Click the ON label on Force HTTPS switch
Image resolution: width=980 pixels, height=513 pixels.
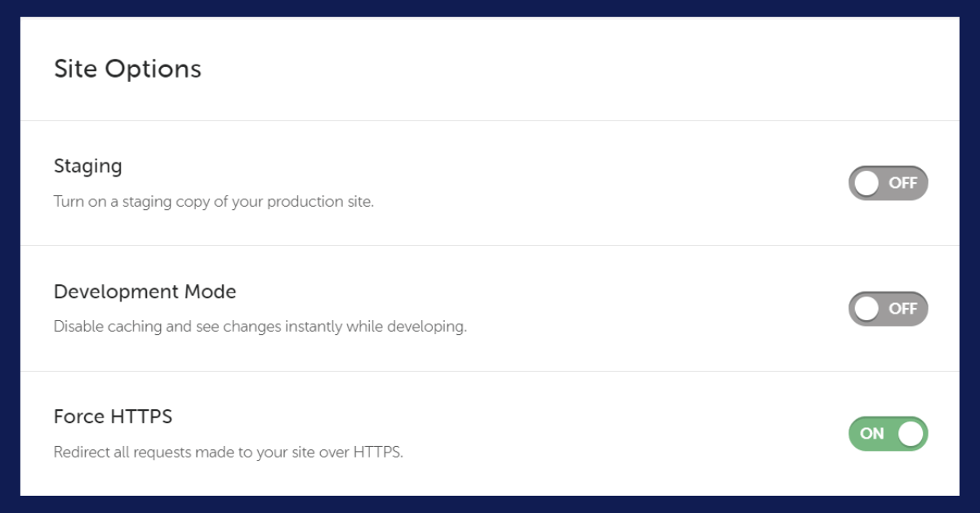[872, 434]
